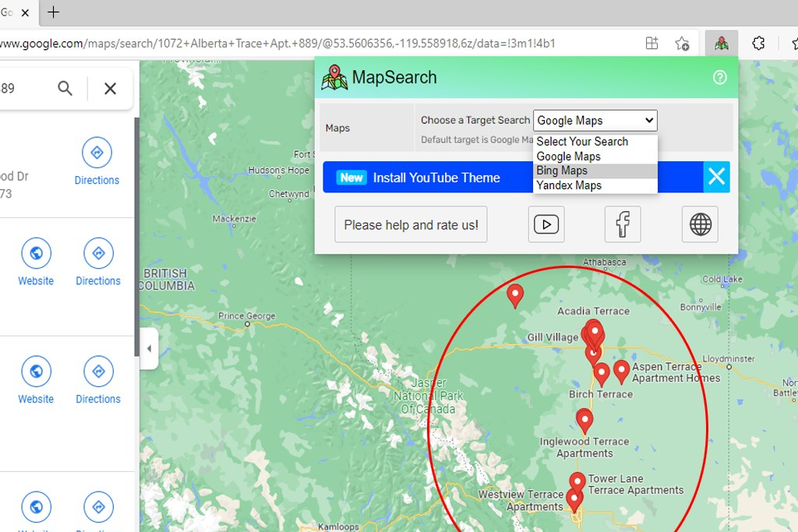Image resolution: width=798 pixels, height=532 pixels.
Task: Expand the Choose a Target Search dropdown
Action: pyautogui.click(x=595, y=121)
